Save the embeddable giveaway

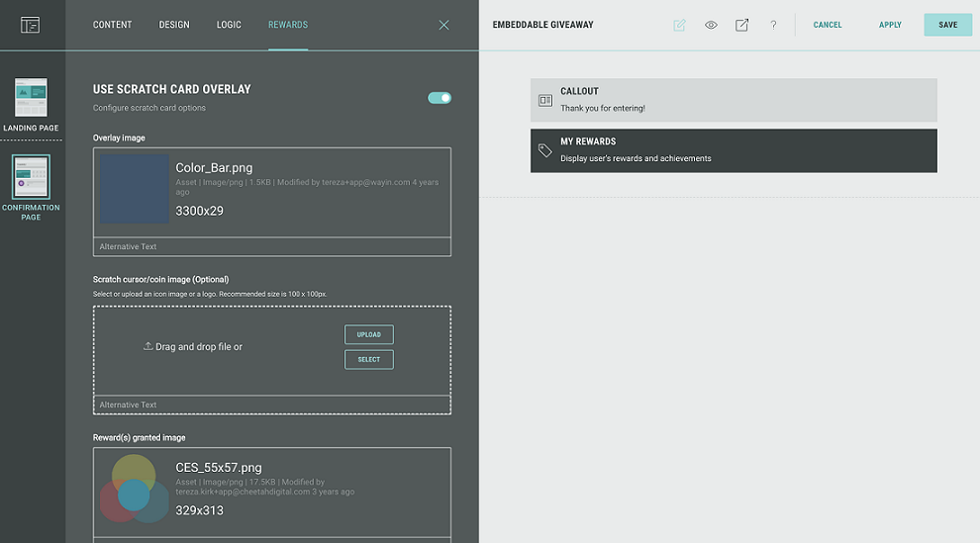(947, 25)
